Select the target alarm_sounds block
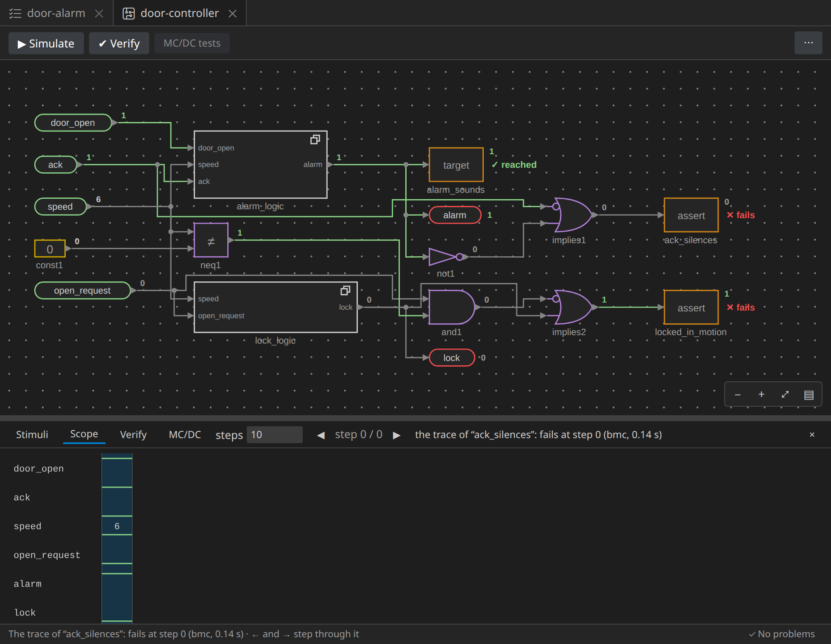This screenshot has height=644, width=831. (456, 165)
